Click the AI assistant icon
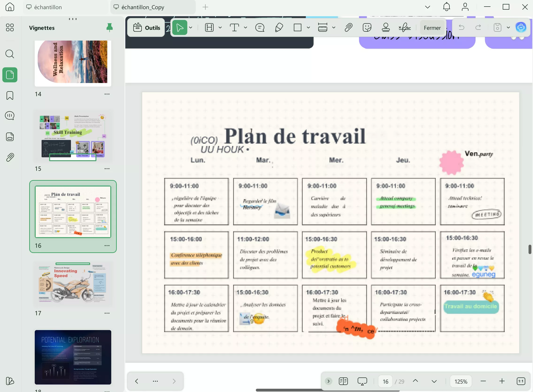This screenshot has width=533, height=392. click(521, 27)
